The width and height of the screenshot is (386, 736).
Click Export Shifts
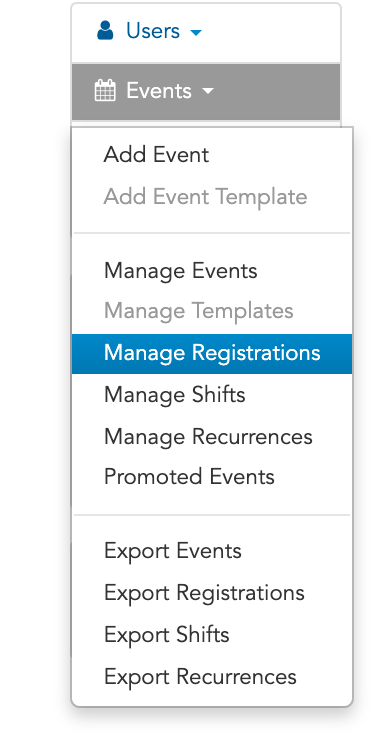pos(166,635)
